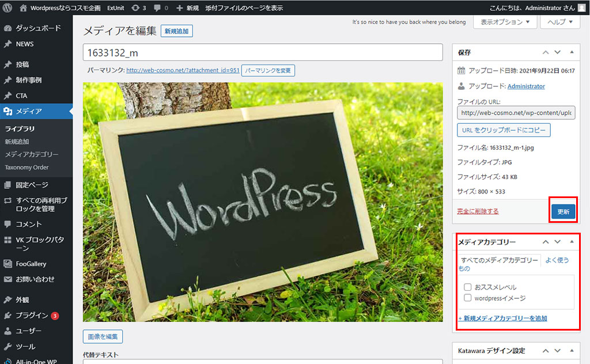Click the home icon for Wordpressならコスモ企画
Screen dimensions: 590x364
click(24, 8)
